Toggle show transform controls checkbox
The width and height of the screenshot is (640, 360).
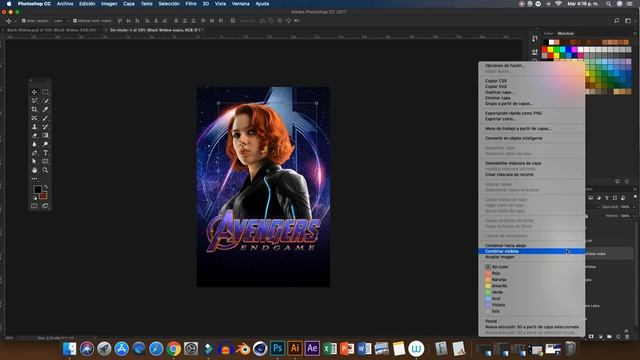coord(75,20)
